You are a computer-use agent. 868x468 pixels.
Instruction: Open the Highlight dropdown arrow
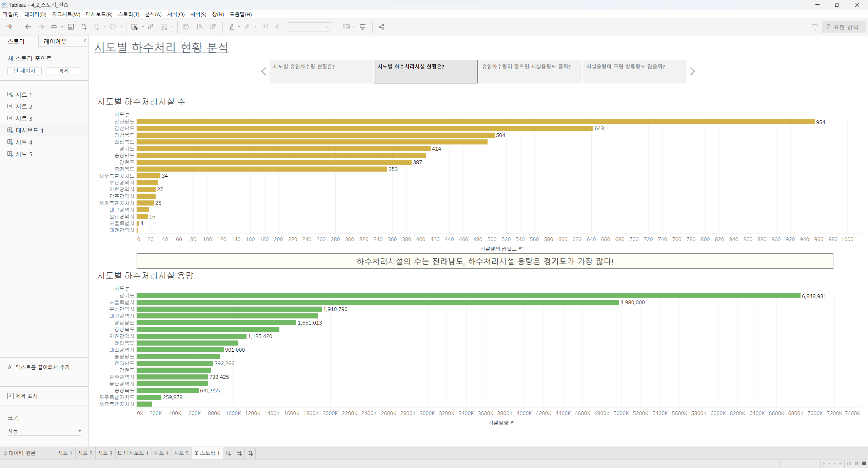(239, 27)
